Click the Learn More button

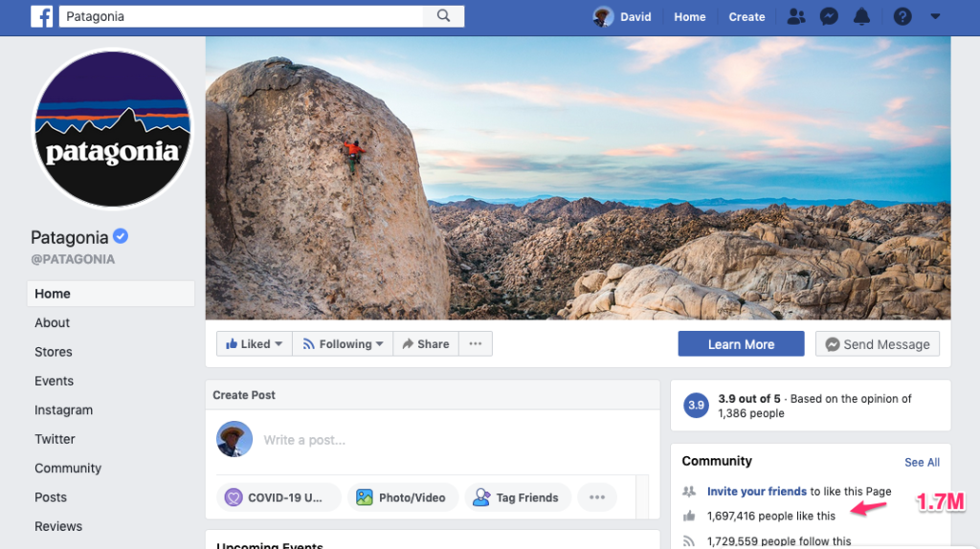(741, 344)
